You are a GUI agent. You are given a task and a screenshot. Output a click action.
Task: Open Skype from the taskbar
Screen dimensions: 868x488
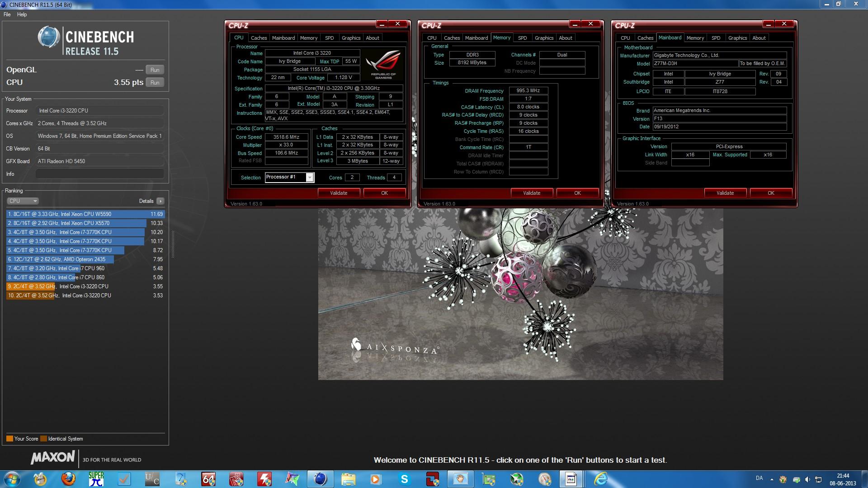(x=404, y=479)
